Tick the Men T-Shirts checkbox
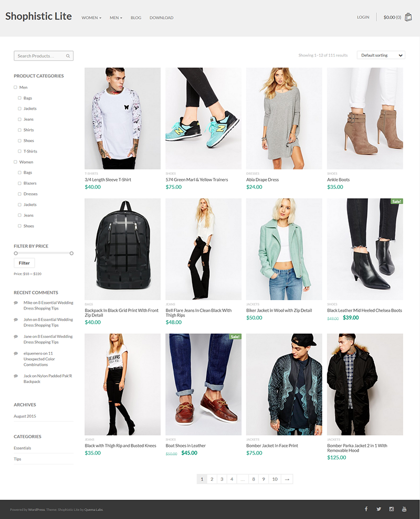Image resolution: width=420 pixels, height=519 pixels. [19, 151]
